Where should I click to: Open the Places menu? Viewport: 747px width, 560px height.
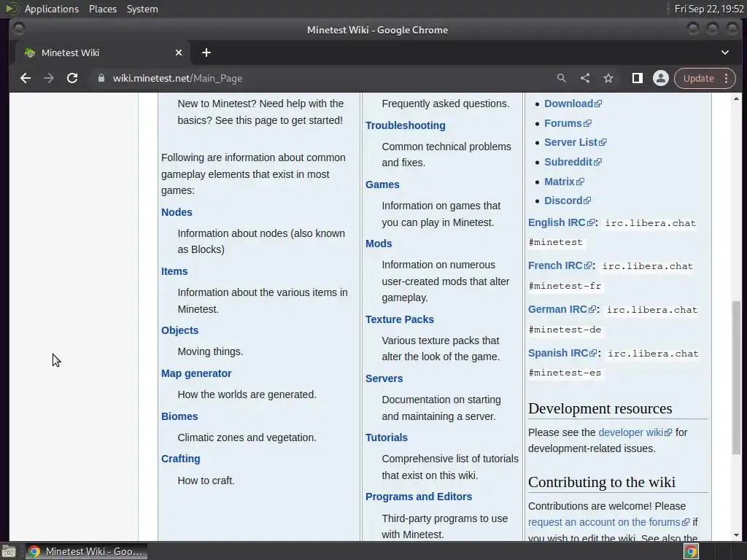pos(102,9)
